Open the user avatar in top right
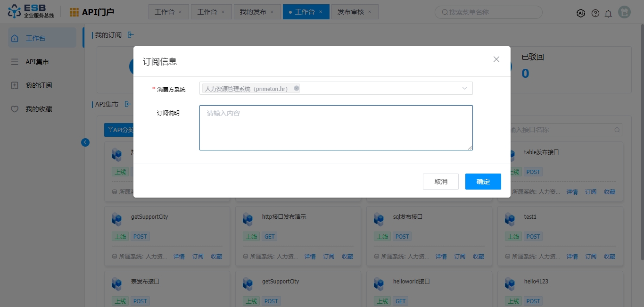 click(625, 13)
